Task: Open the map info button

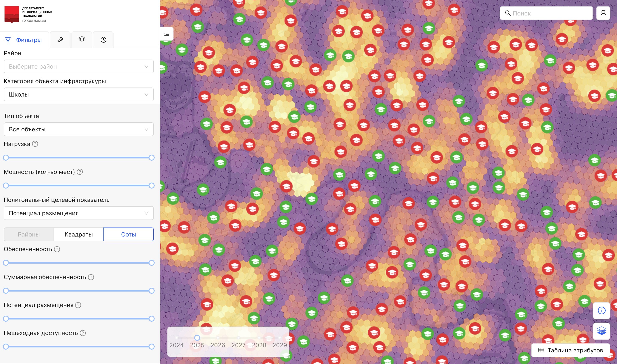Action: tap(601, 310)
